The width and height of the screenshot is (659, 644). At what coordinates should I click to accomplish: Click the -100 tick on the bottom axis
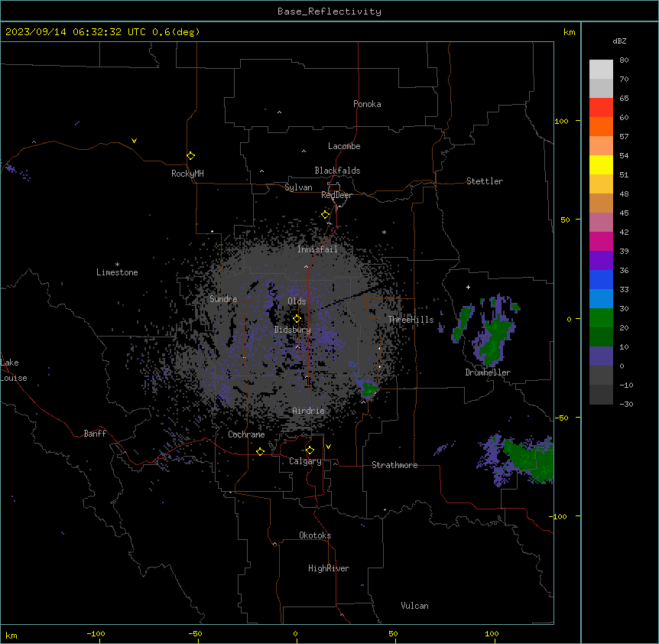[x=96, y=633]
